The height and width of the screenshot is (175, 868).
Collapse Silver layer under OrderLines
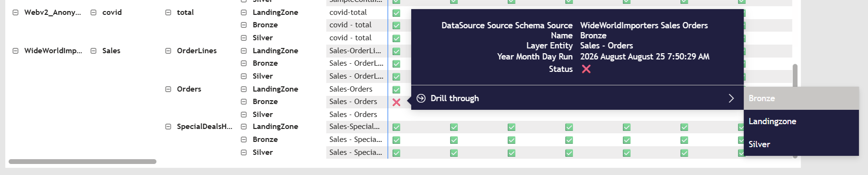(244, 76)
